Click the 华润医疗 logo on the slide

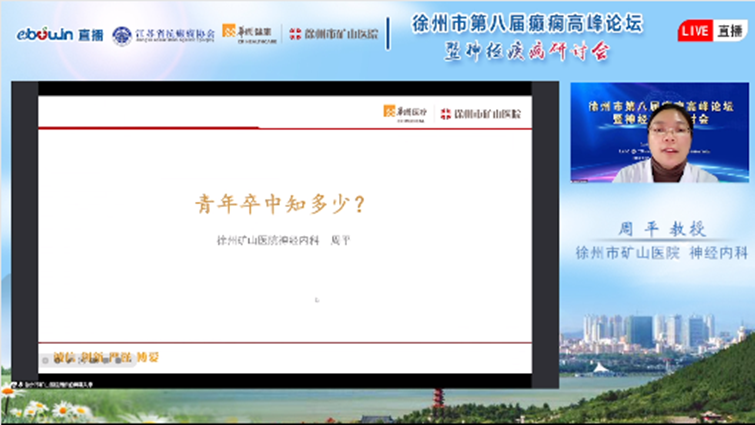(405, 112)
